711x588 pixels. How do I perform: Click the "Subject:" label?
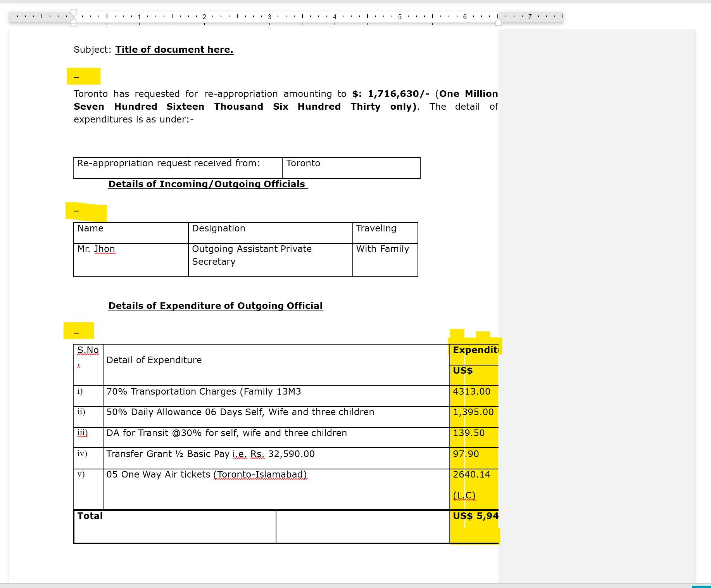click(x=93, y=50)
